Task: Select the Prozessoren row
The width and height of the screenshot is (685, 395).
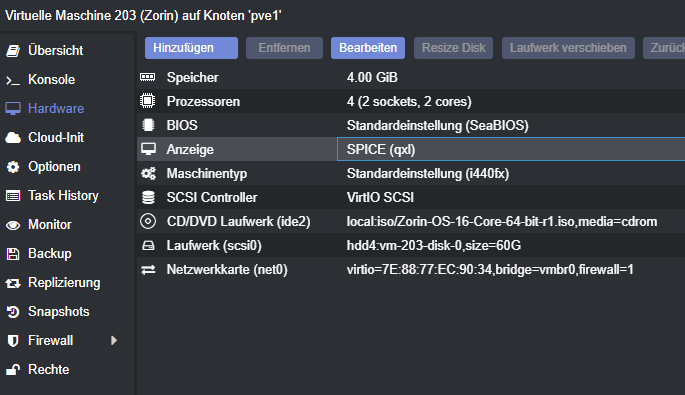Action: (411, 101)
